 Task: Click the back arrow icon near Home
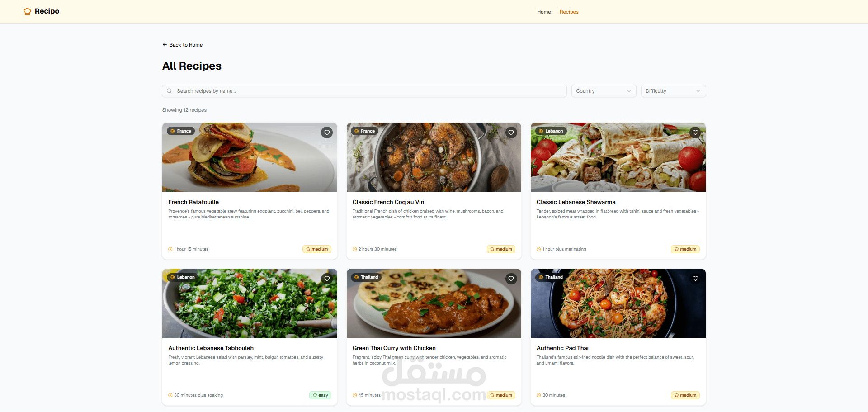coord(165,44)
